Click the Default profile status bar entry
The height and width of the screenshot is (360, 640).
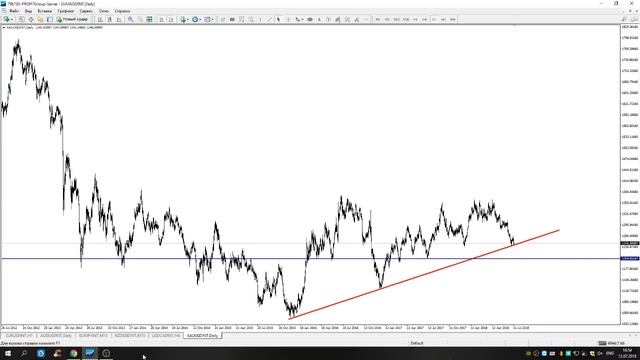pyautogui.click(x=417, y=343)
